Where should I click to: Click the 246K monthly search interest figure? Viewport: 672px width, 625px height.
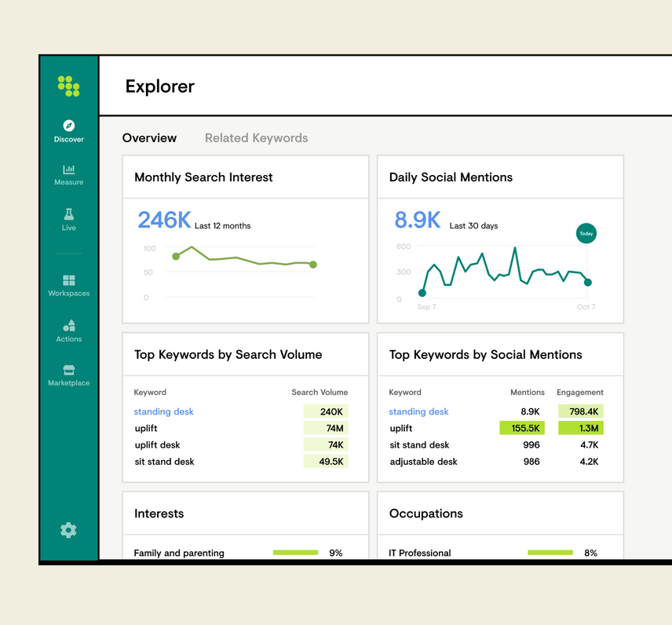click(x=164, y=219)
